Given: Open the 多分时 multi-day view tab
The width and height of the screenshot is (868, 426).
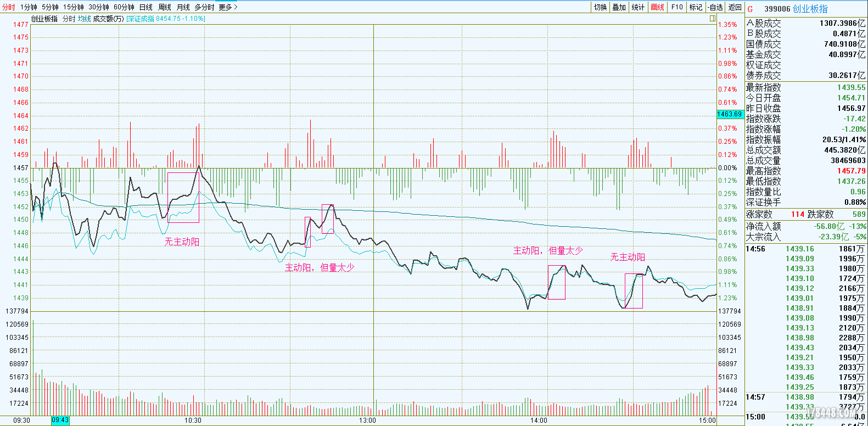Looking at the screenshot, I should point(204,7).
